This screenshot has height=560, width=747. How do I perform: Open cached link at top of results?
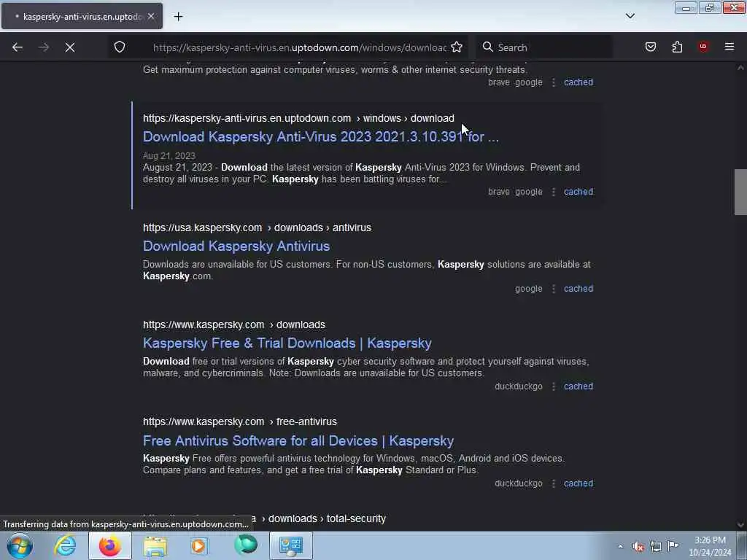(x=578, y=82)
